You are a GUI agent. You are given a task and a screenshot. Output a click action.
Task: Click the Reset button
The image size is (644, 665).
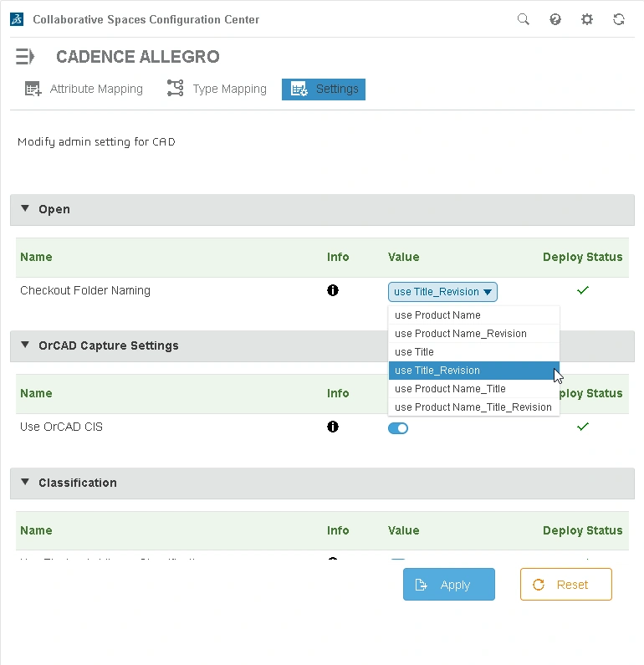click(566, 585)
